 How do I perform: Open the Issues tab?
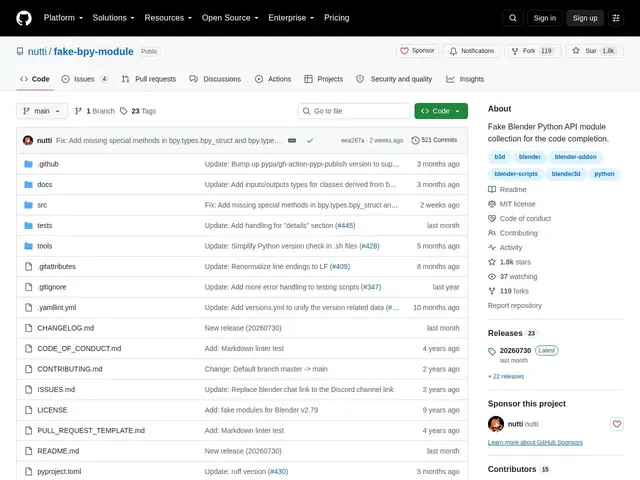(85, 79)
